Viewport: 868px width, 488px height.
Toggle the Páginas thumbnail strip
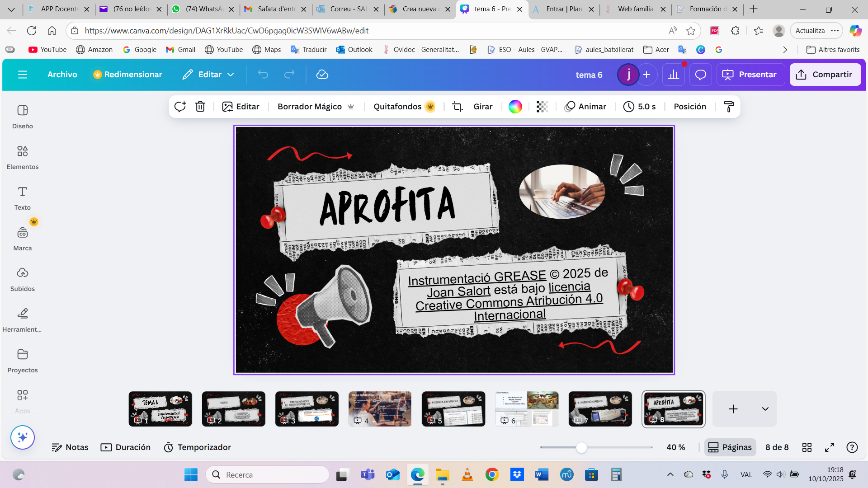click(x=730, y=447)
